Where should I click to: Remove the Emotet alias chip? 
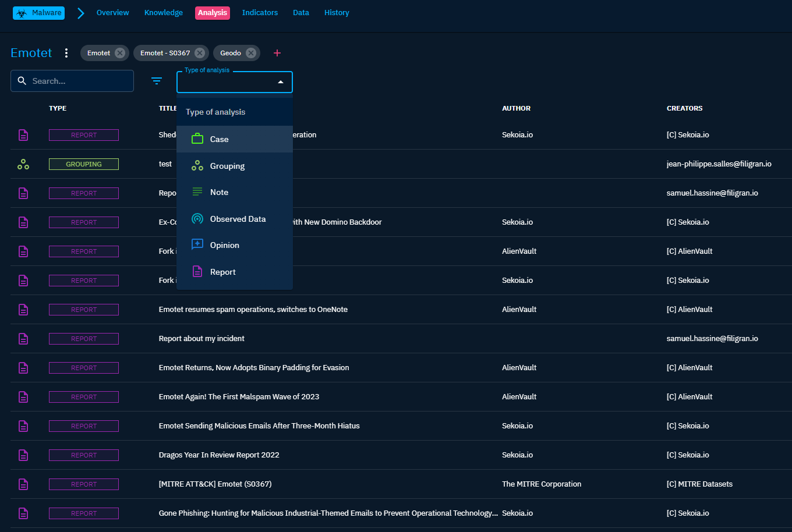pos(120,53)
